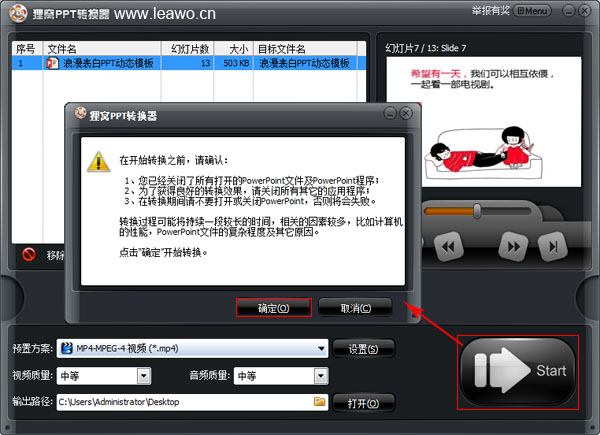
Task: Click slide count 13 in row 1
Action: click(x=205, y=63)
